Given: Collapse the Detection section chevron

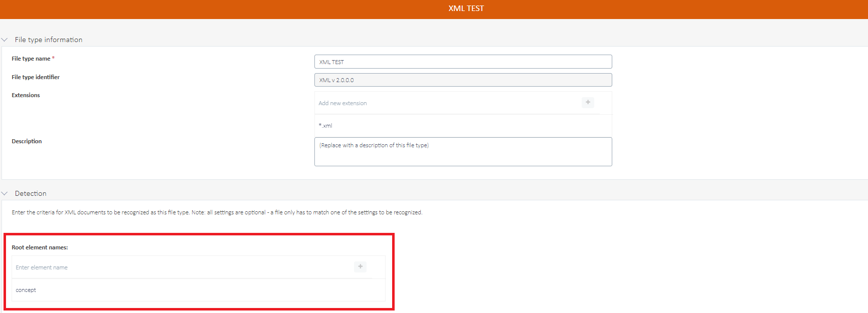Looking at the screenshot, I should click(5, 193).
